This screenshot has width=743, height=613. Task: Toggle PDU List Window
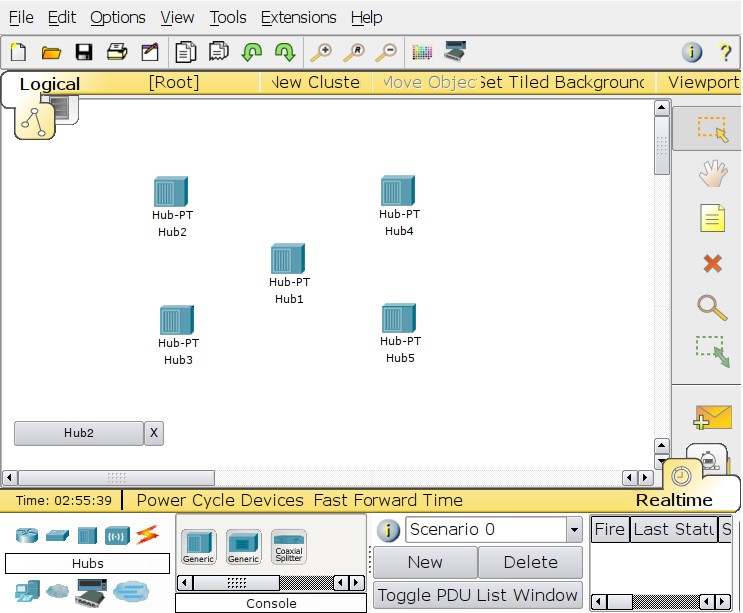point(478,595)
